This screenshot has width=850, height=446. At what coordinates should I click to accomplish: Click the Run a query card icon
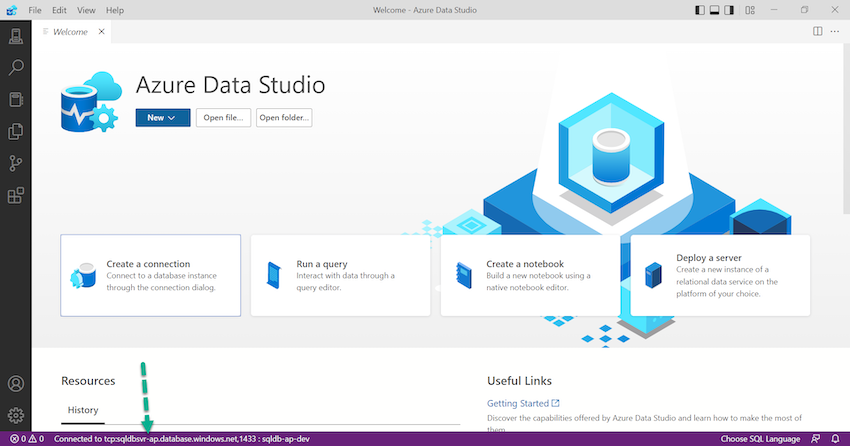click(274, 275)
